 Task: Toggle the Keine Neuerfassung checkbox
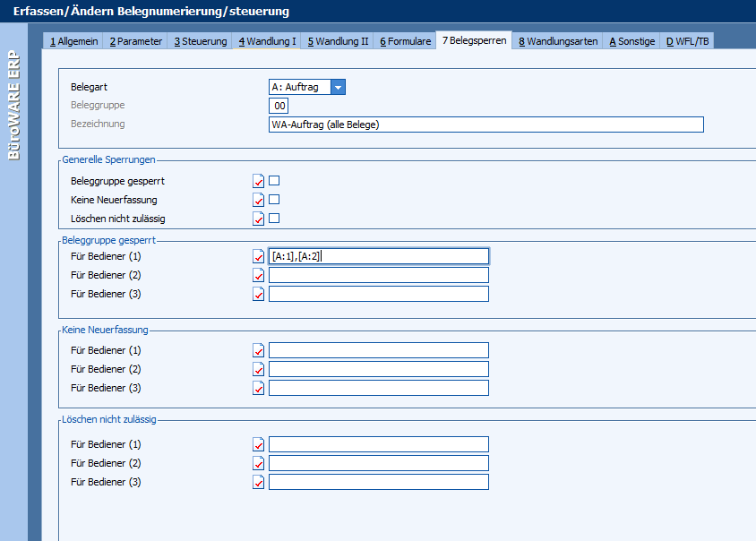coord(274,200)
